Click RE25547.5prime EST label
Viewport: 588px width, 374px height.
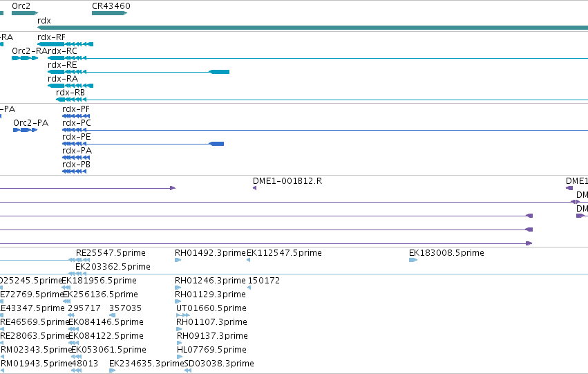(x=111, y=253)
